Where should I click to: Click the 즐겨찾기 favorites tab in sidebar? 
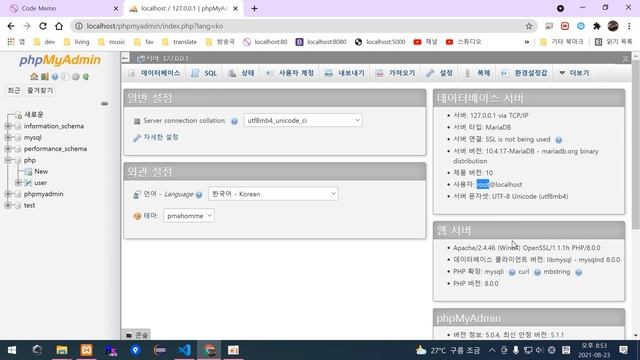40,91
